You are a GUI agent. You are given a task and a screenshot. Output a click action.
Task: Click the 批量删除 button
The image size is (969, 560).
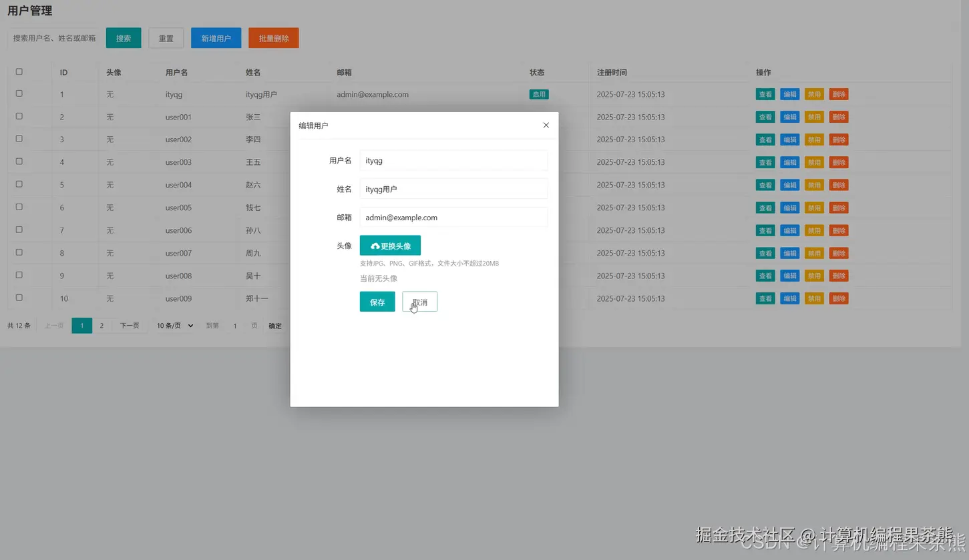(274, 38)
